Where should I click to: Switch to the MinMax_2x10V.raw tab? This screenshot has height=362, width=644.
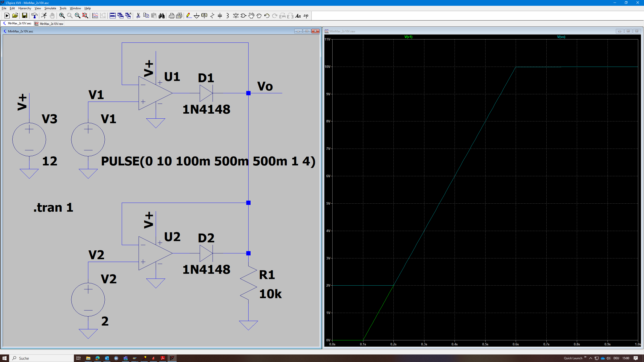tap(49, 24)
